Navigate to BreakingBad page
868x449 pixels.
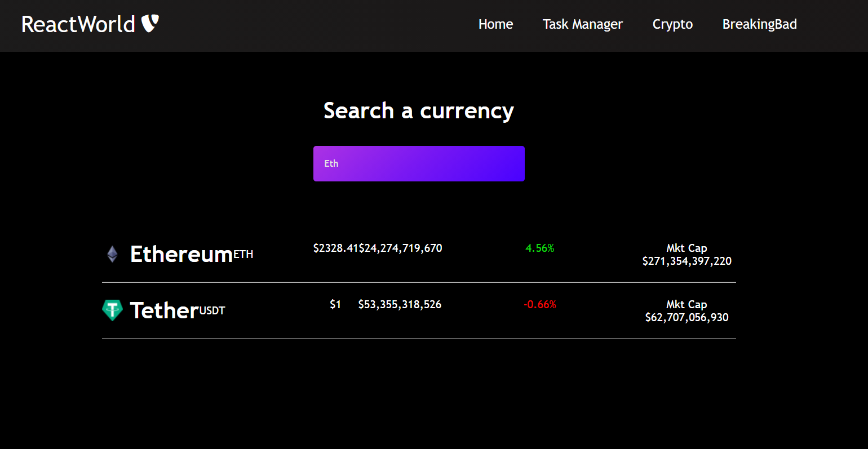(x=759, y=24)
